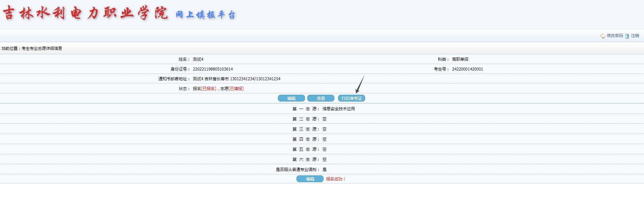Image resolution: width=644 pixels, height=199 pixels.
Task: Open the 修改密码 link
Action: (x=615, y=36)
